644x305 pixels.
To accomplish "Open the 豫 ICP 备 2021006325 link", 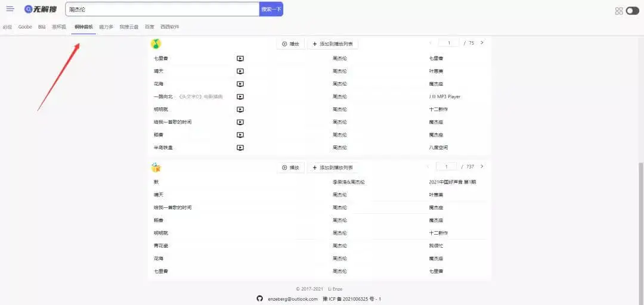I will [x=352, y=299].
